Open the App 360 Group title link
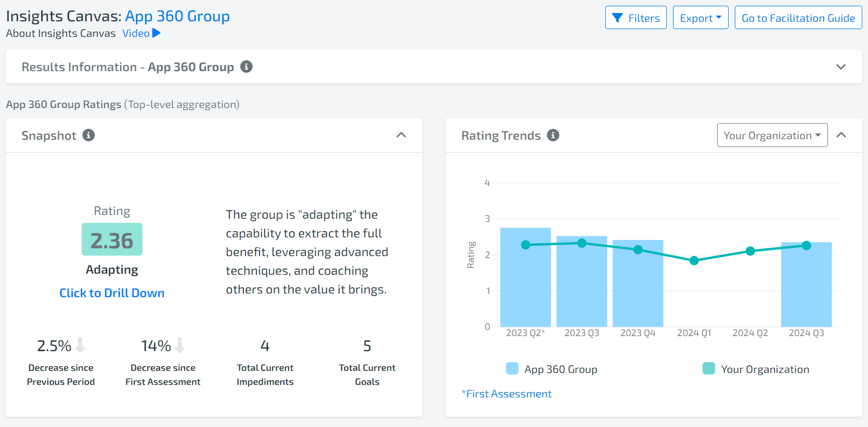Image resolution: width=868 pixels, height=427 pixels. [x=177, y=16]
